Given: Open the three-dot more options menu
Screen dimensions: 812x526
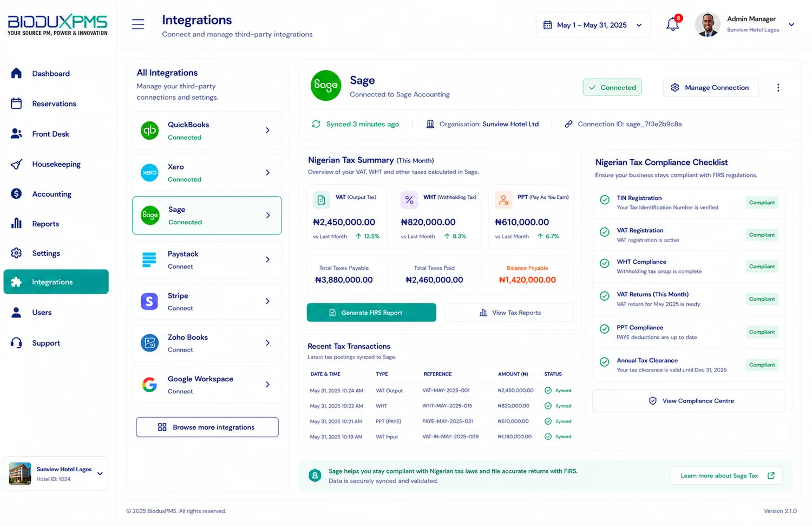Looking at the screenshot, I should pos(778,88).
